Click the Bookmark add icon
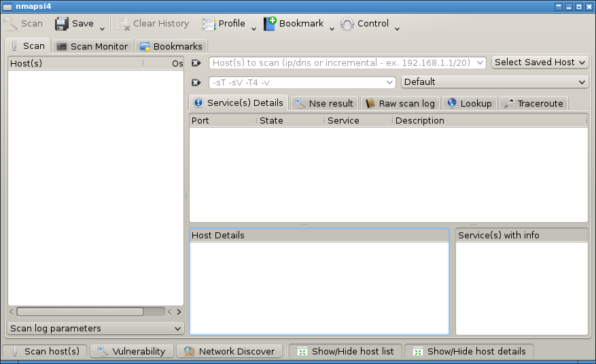 point(270,24)
